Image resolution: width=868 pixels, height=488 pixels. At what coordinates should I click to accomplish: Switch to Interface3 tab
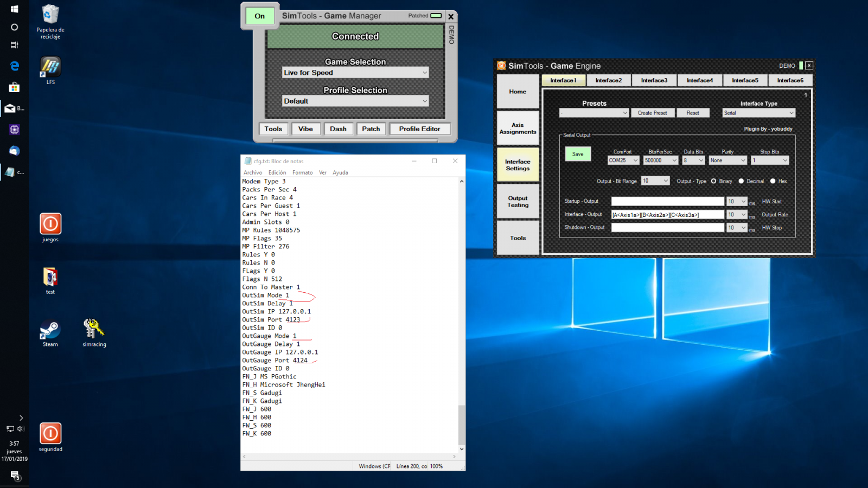[x=654, y=80]
